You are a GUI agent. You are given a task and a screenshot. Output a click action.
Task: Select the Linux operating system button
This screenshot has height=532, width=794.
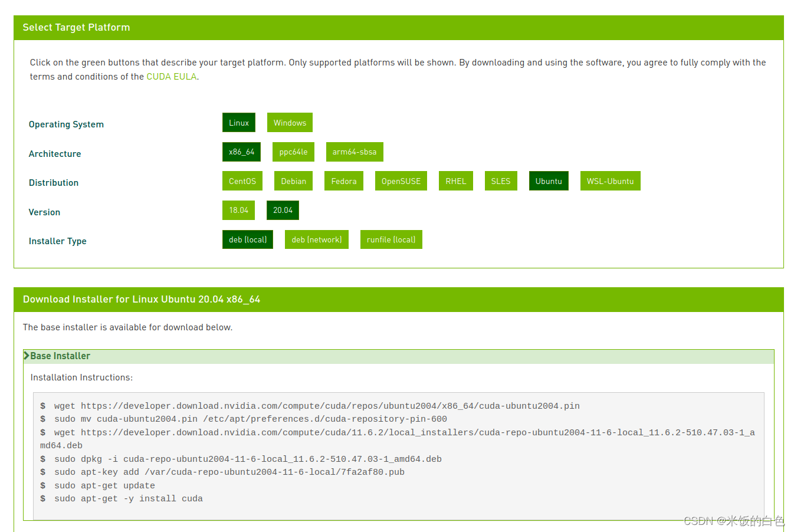pos(239,123)
